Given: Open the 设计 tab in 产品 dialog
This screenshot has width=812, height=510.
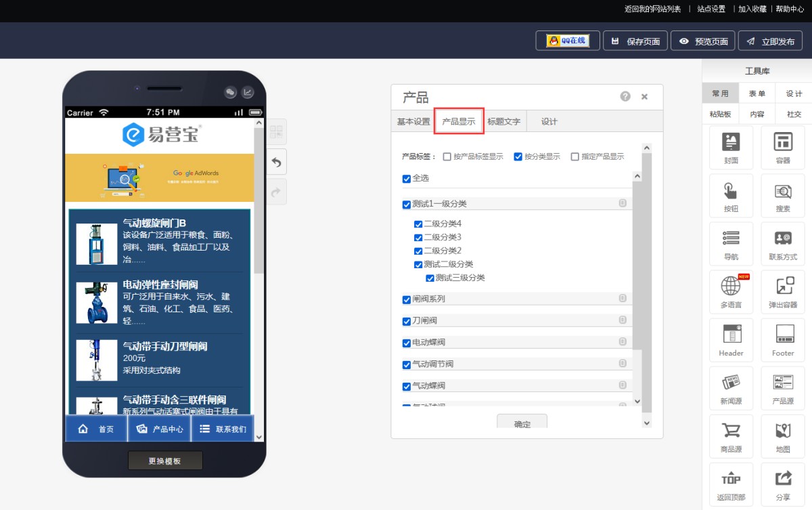Looking at the screenshot, I should [x=549, y=122].
